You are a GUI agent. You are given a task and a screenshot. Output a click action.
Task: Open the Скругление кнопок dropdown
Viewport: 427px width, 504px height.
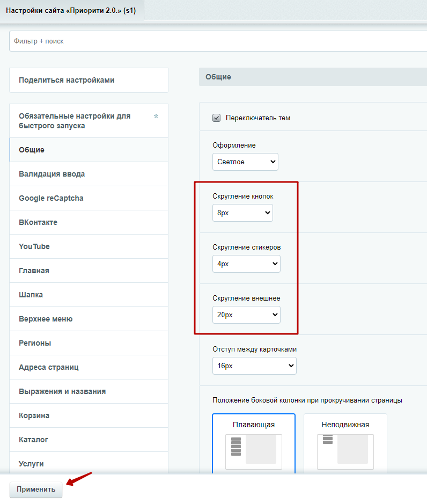tap(242, 213)
